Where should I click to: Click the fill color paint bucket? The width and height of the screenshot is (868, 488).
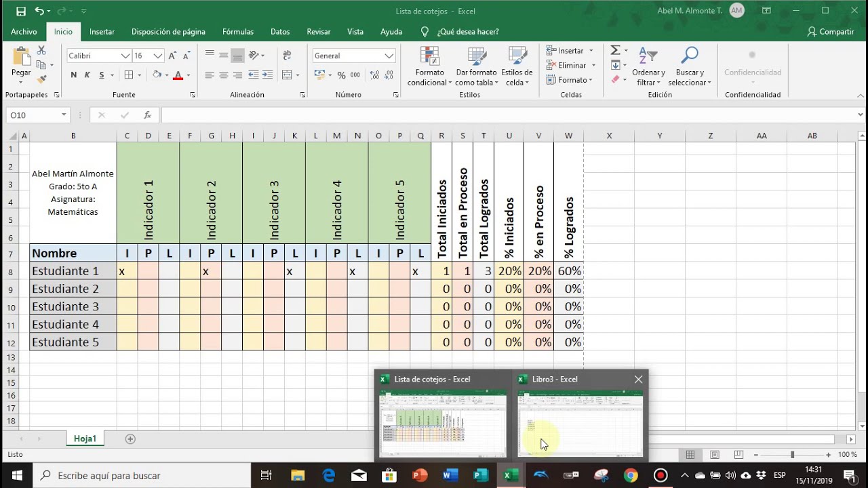tap(157, 75)
